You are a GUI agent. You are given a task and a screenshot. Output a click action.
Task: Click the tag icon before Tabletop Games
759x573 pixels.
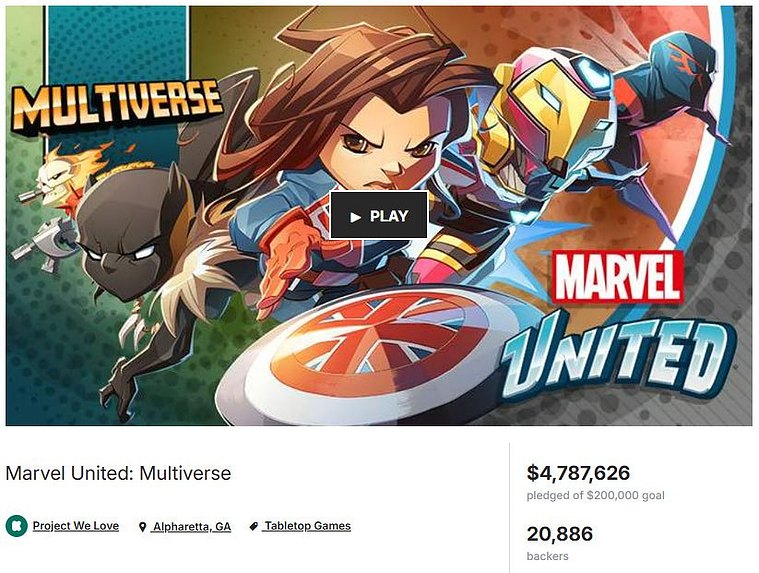pos(254,526)
